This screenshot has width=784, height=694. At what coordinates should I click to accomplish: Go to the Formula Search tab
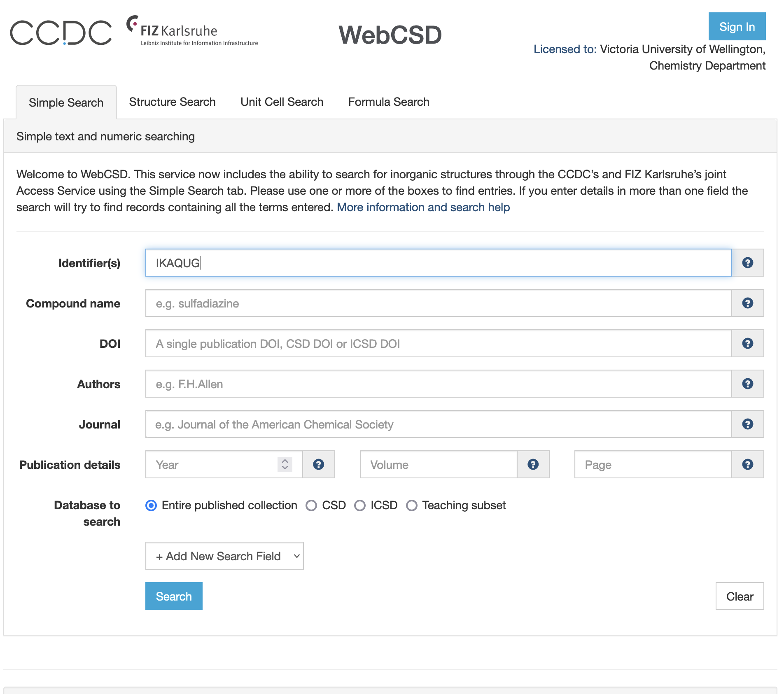[x=389, y=102]
